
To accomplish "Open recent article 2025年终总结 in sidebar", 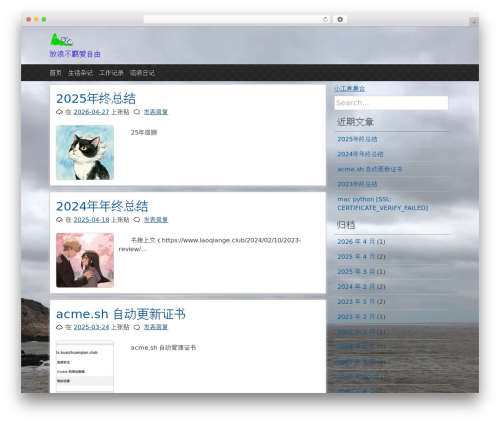I will tap(357, 139).
